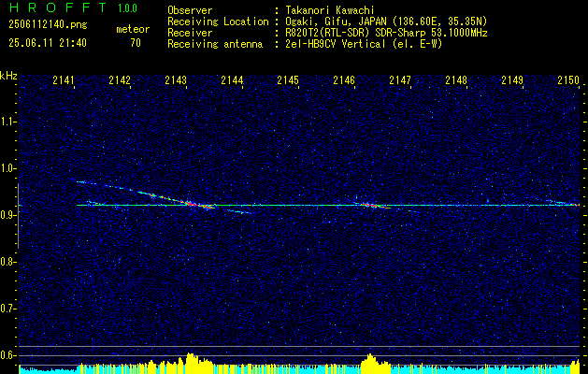The height and width of the screenshot is (374, 588).
Task: Click 2el-HB9CV Vertical antenna text
Action: (x=364, y=44)
